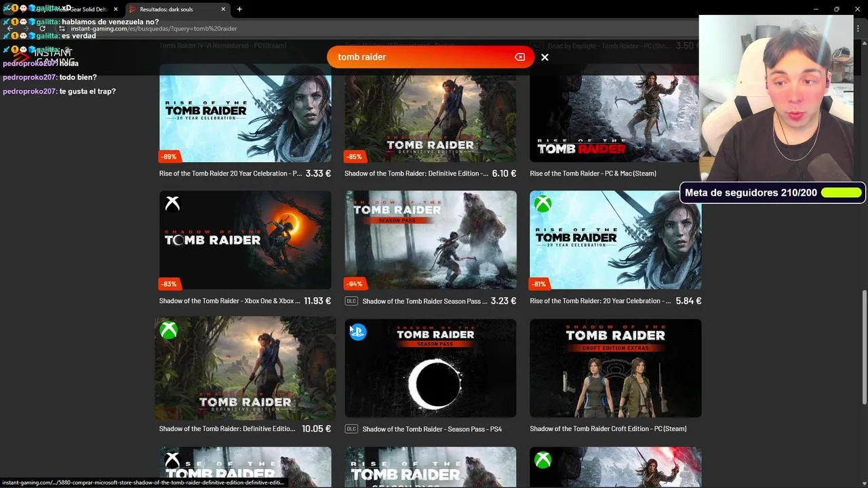Click the 3.33 € price

click(x=318, y=174)
